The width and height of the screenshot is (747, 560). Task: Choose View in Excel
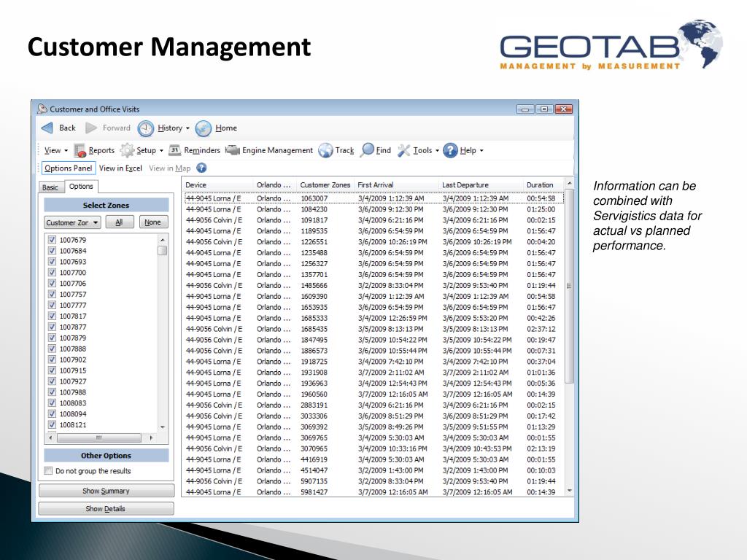tap(120, 168)
